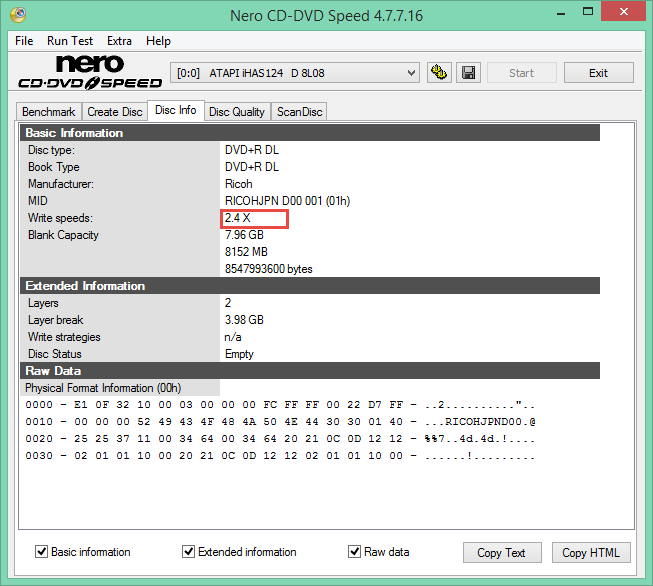Uncheck the Extended information checkbox
The image size is (653, 586).
(188, 552)
